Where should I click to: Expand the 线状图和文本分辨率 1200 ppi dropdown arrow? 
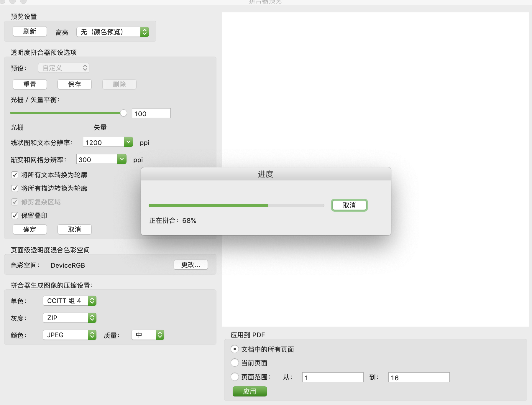(x=128, y=142)
